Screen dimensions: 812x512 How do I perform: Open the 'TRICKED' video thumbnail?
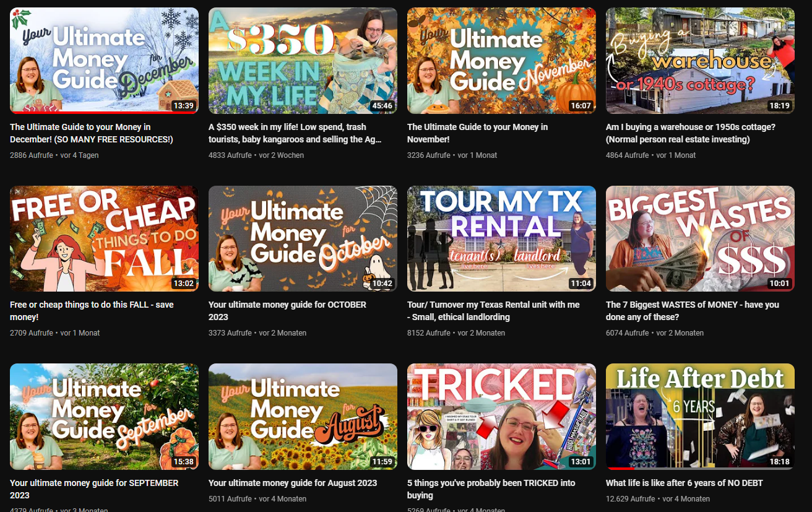(x=501, y=416)
